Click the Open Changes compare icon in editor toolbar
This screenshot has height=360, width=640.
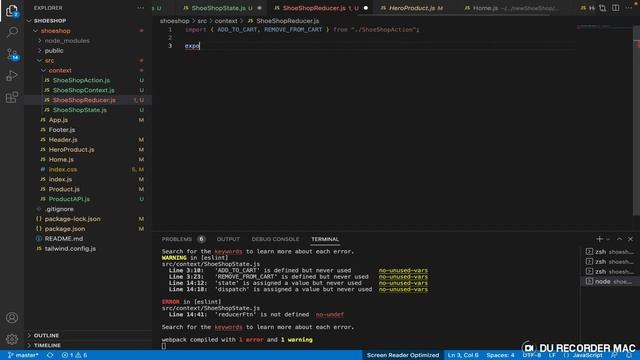point(602,8)
